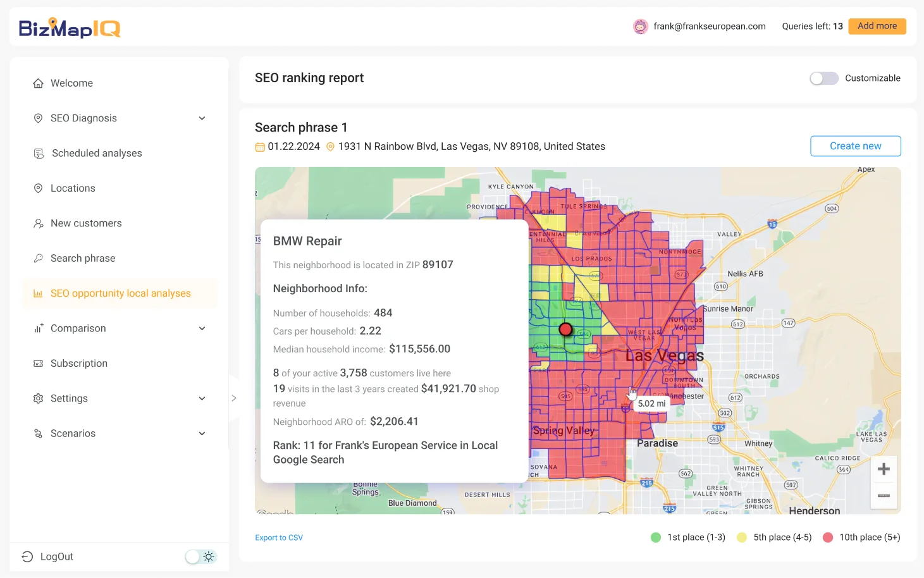The height and width of the screenshot is (578, 924).
Task: Expand the SEO Diagnosis menu
Action: (x=202, y=118)
